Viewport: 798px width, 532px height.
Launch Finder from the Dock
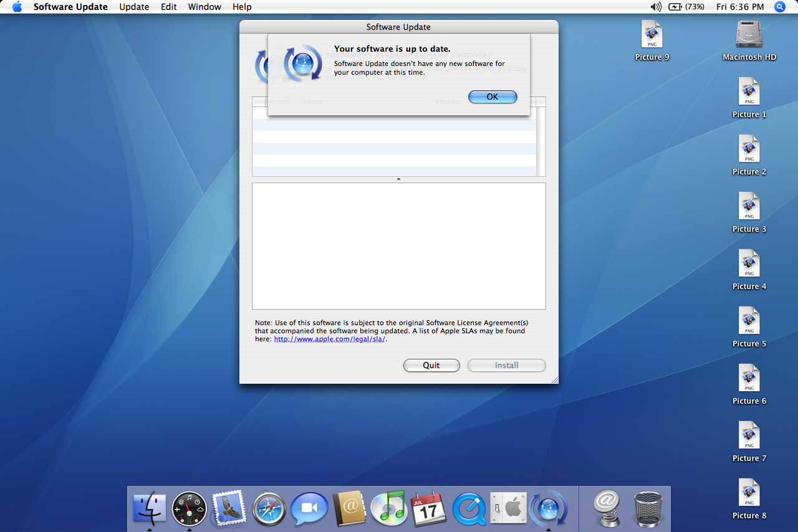tap(150, 508)
